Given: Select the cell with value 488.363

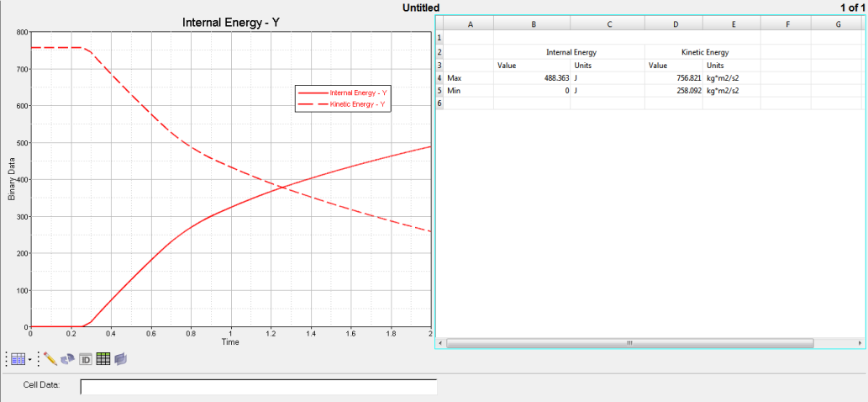Looking at the screenshot, I should tap(532, 78).
